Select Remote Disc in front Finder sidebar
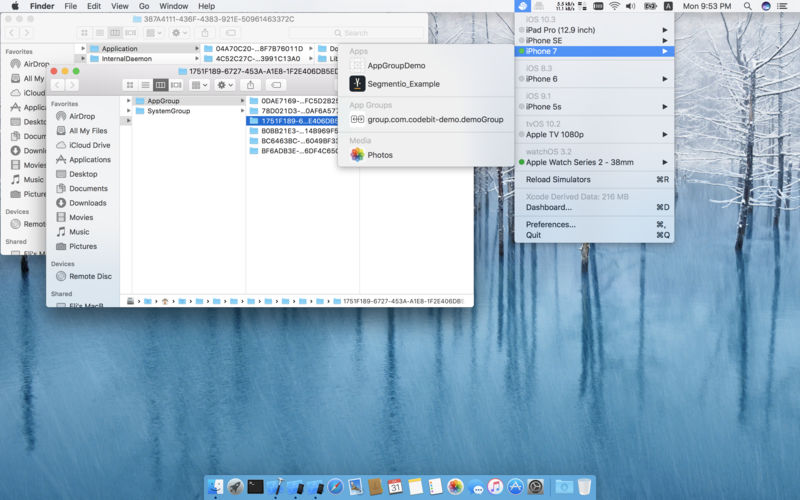Screen dimensions: 800x500 point(84,276)
